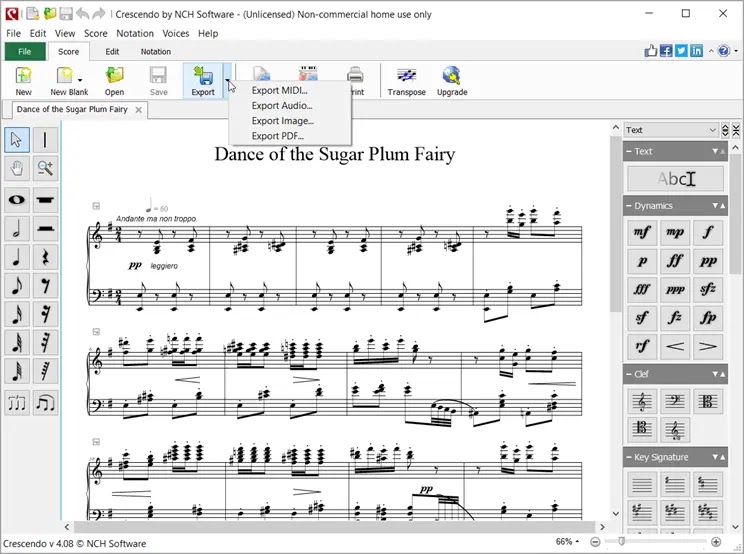744x554 pixels.
Task: Toggle the Export dropdown arrow
Action: tap(227, 81)
